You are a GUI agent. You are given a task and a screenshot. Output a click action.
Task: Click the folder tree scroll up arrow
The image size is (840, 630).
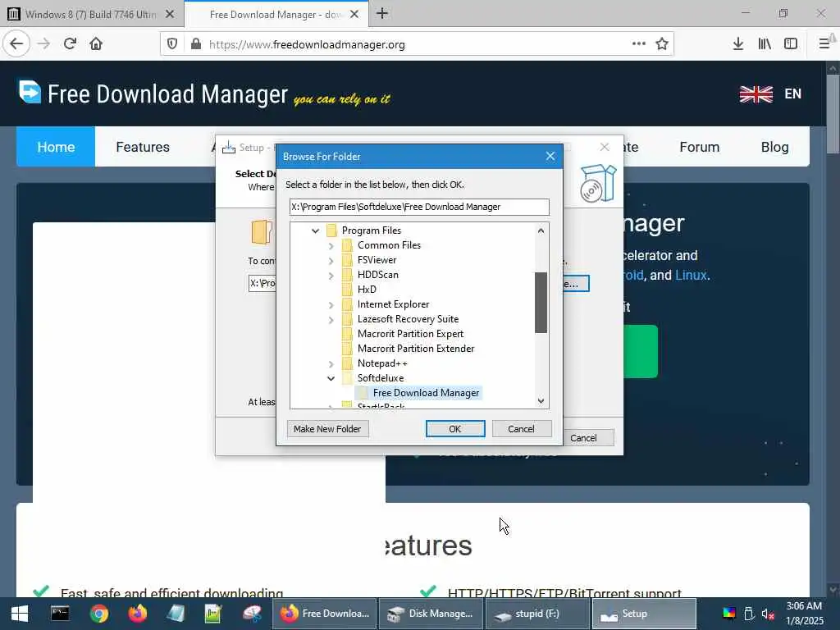pos(541,231)
